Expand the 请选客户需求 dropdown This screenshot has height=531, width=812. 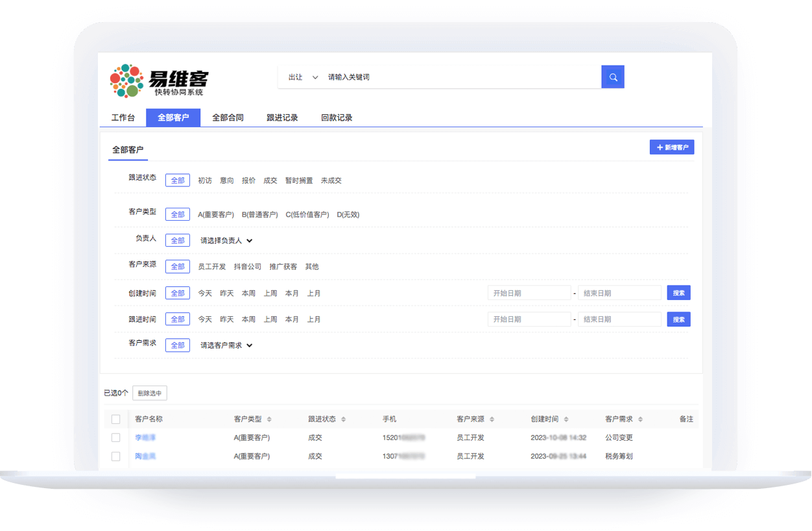(226, 345)
